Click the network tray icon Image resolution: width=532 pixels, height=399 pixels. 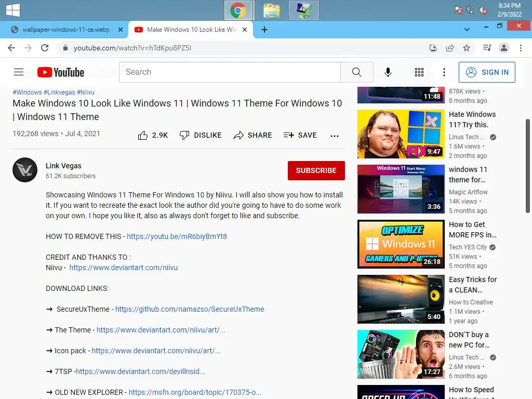[471, 10]
